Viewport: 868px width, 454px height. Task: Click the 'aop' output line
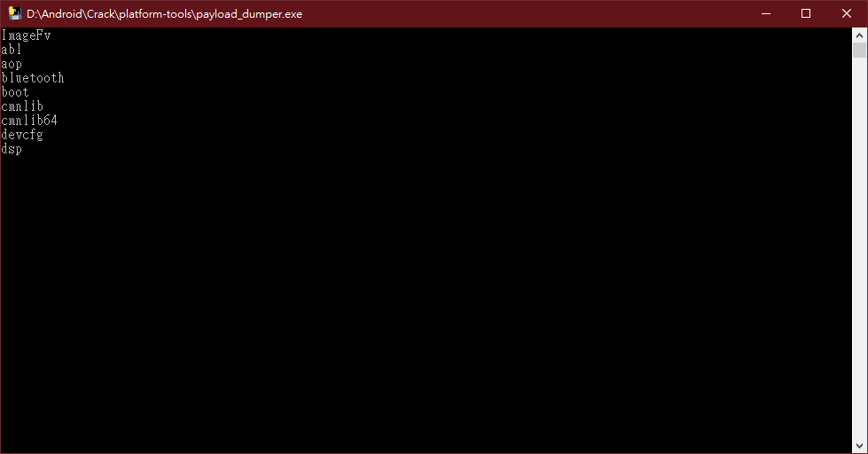11,64
